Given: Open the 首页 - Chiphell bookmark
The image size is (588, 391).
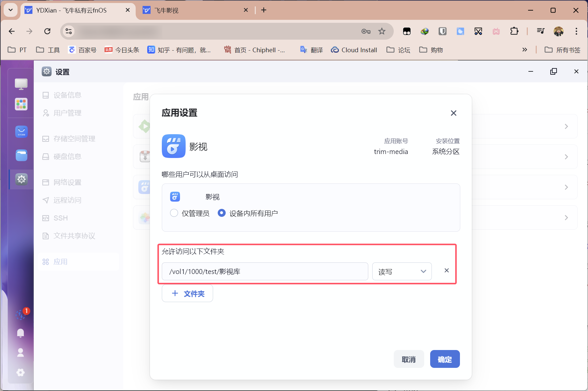Looking at the screenshot, I should click(x=254, y=50).
